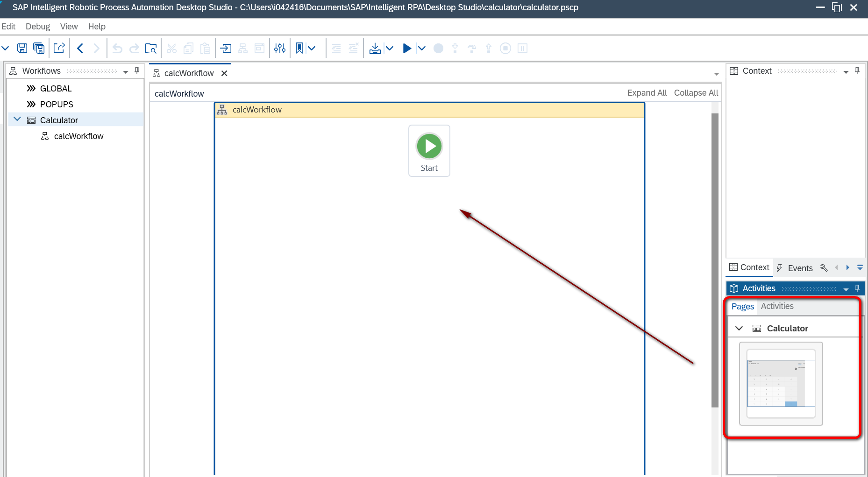Image resolution: width=868 pixels, height=477 pixels.
Task: Pin the Activities panel
Action: point(857,288)
